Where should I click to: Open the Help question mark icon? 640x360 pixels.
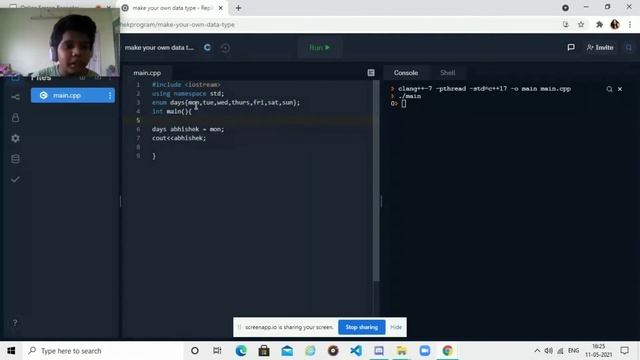[15, 323]
